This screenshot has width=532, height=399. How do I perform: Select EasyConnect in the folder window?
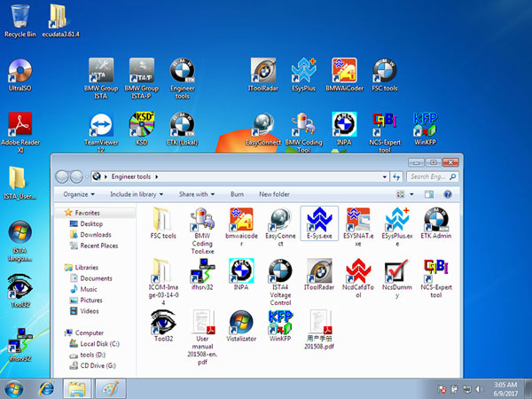pos(280,227)
